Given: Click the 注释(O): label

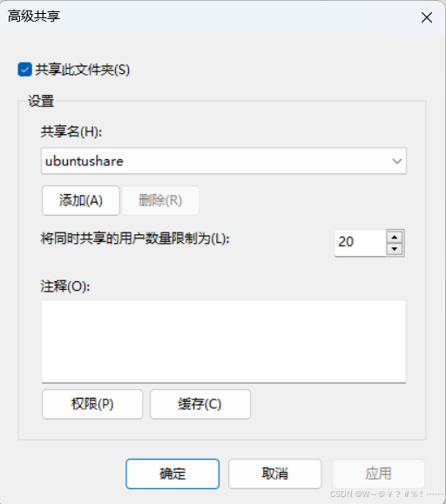Looking at the screenshot, I should [65, 286].
